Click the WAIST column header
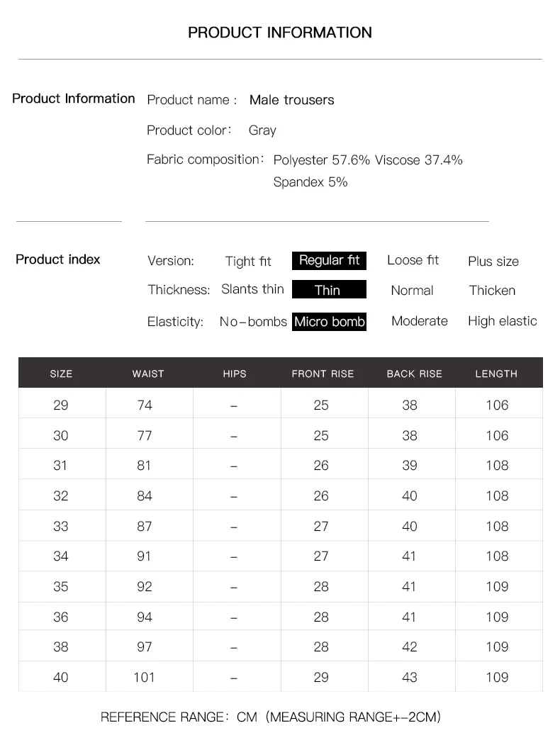The height and width of the screenshot is (740, 560). pyautogui.click(x=148, y=374)
